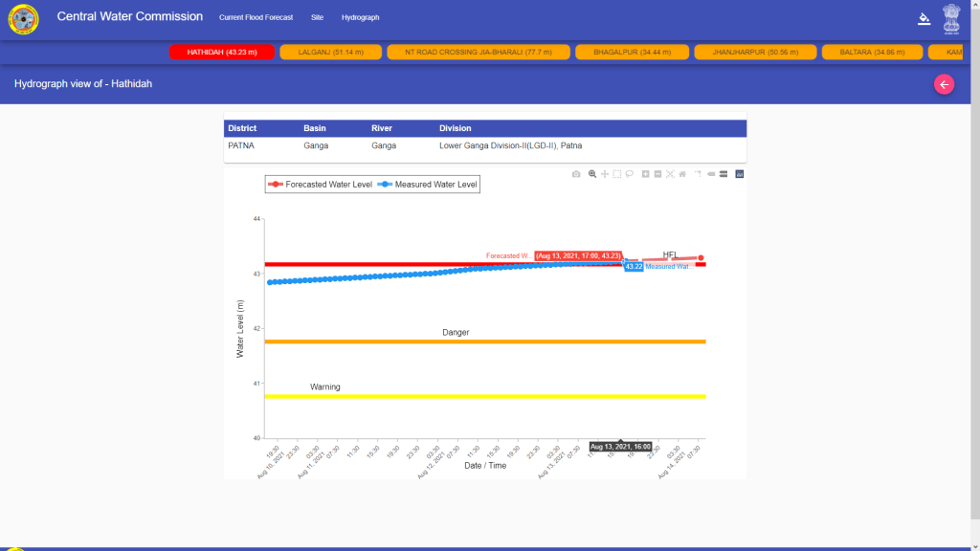Toggle spike lines on the chart
The width and height of the screenshot is (980, 551).
(x=699, y=174)
